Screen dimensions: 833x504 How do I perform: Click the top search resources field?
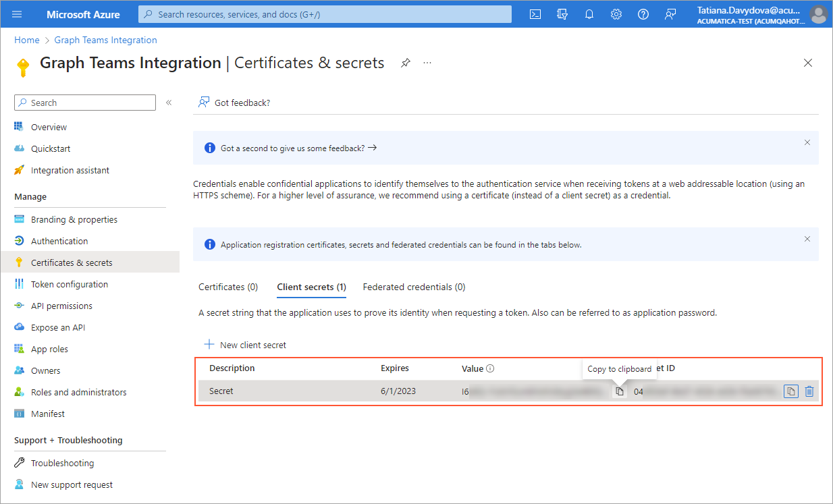click(324, 14)
